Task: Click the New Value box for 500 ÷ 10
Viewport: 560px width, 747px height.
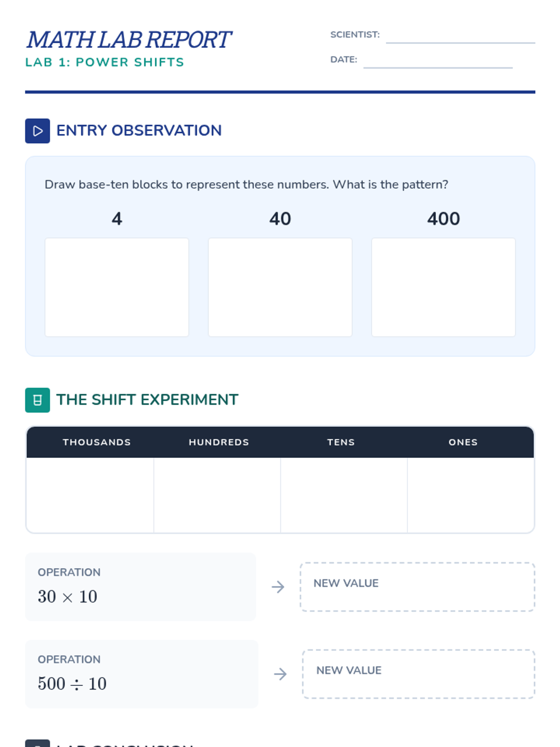Action: coord(419,674)
